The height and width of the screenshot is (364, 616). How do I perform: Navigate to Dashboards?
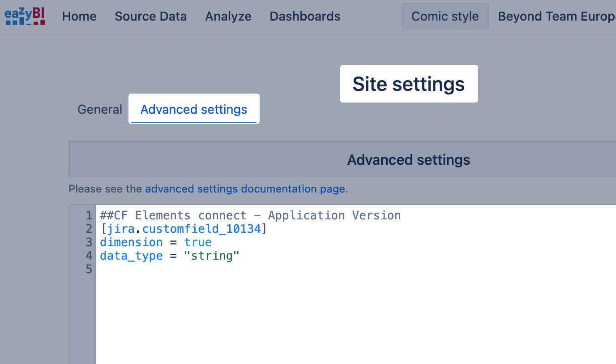[305, 17]
